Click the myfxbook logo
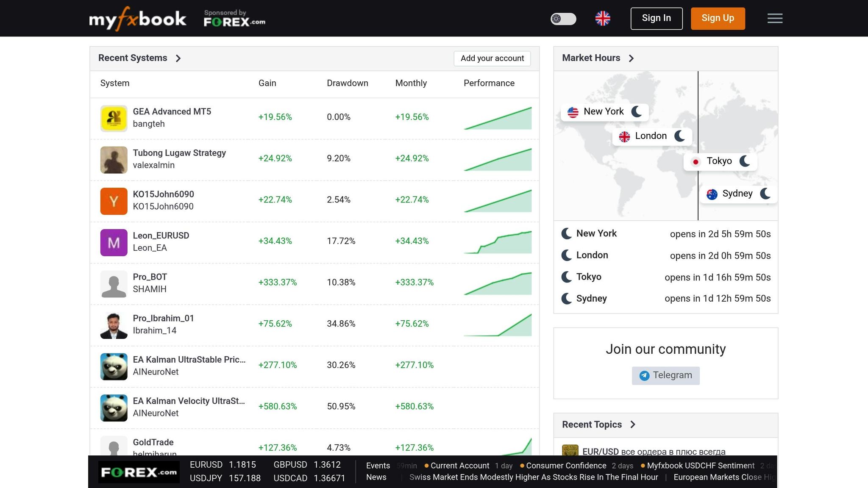Screen dimensions: 868x488 pos(137,19)
